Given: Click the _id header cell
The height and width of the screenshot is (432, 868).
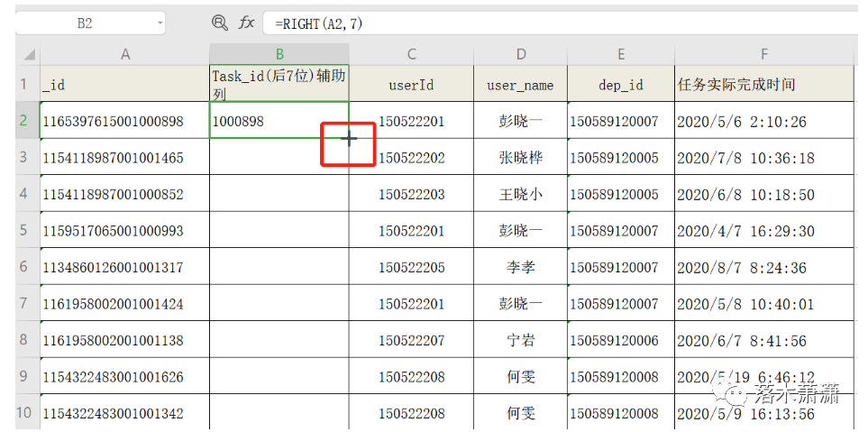Looking at the screenshot, I should [x=125, y=84].
